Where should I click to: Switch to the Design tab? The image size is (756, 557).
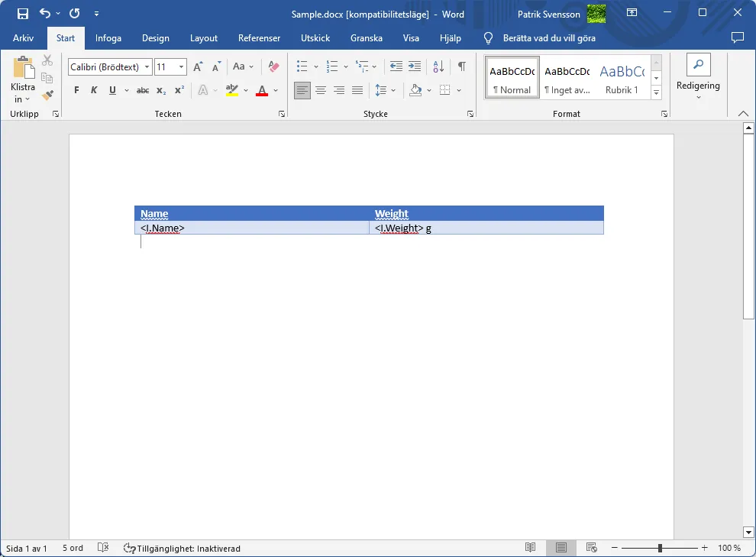click(156, 38)
